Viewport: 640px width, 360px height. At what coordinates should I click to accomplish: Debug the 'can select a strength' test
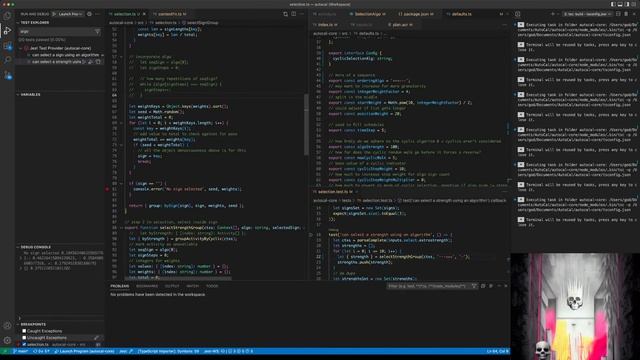coord(91,62)
